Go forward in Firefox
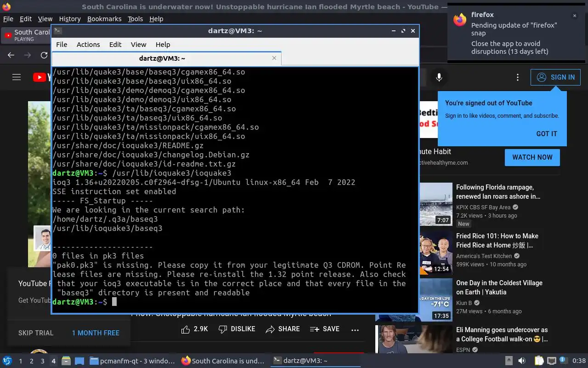The height and width of the screenshot is (368, 588). point(28,55)
